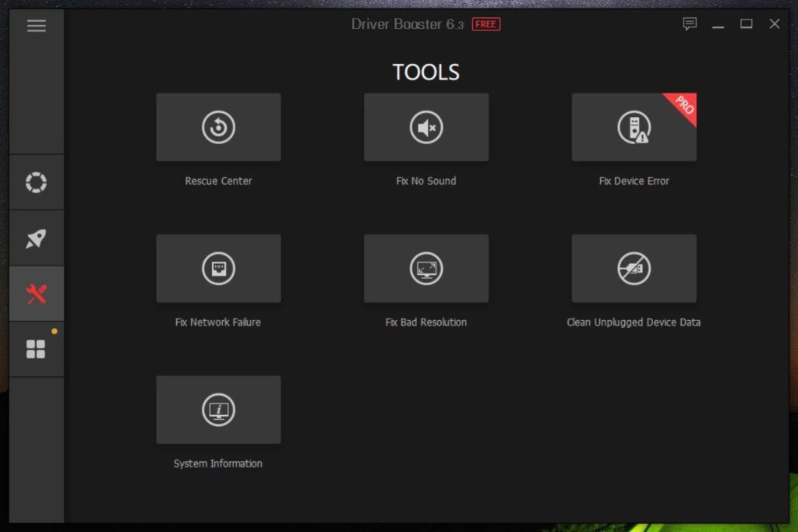Close the Driver Booster window
This screenshot has width=798, height=532.
coord(774,23)
